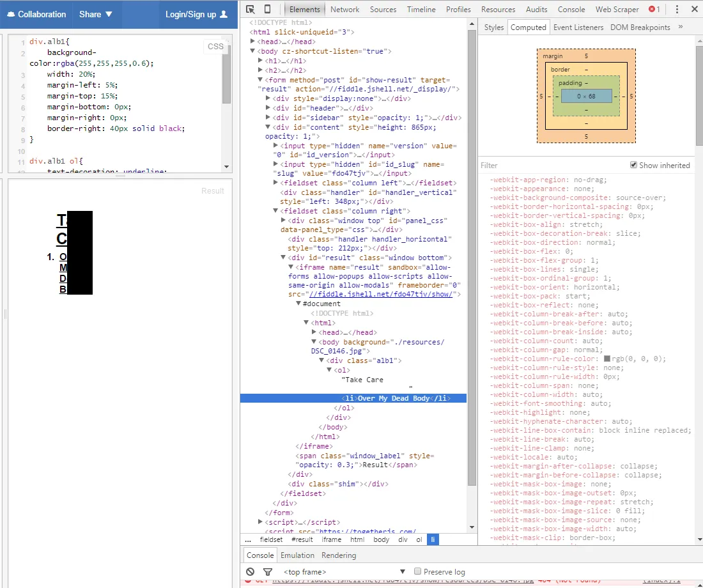The width and height of the screenshot is (703, 588).
Task: Open the top frame selector dropdown
Action: (344, 572)
